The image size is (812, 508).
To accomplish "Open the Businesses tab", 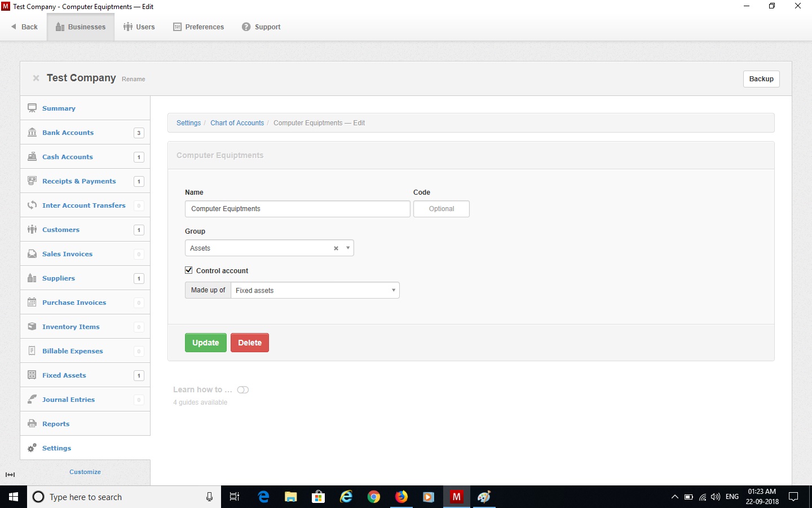I will click(81, 27).
